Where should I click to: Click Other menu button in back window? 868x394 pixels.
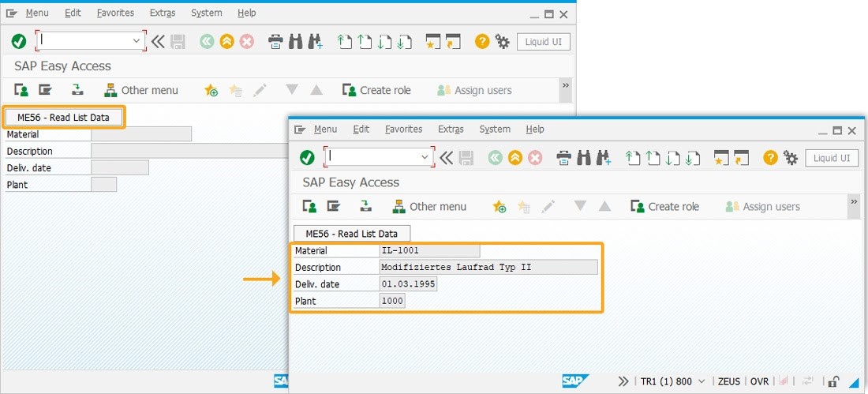141,90
